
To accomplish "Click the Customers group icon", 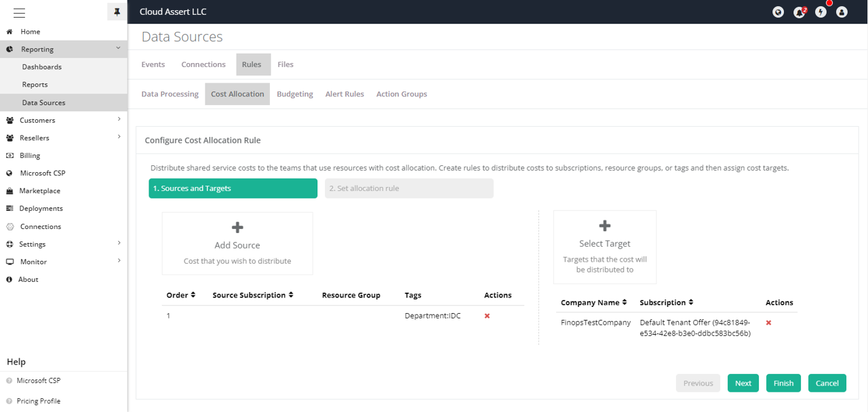I will click(9, 121).
